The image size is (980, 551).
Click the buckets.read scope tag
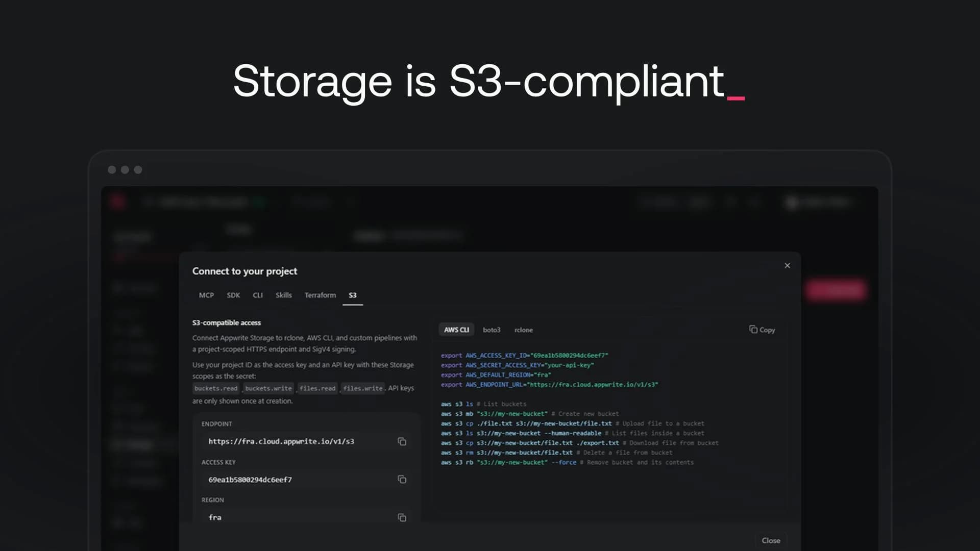(216, 388)
